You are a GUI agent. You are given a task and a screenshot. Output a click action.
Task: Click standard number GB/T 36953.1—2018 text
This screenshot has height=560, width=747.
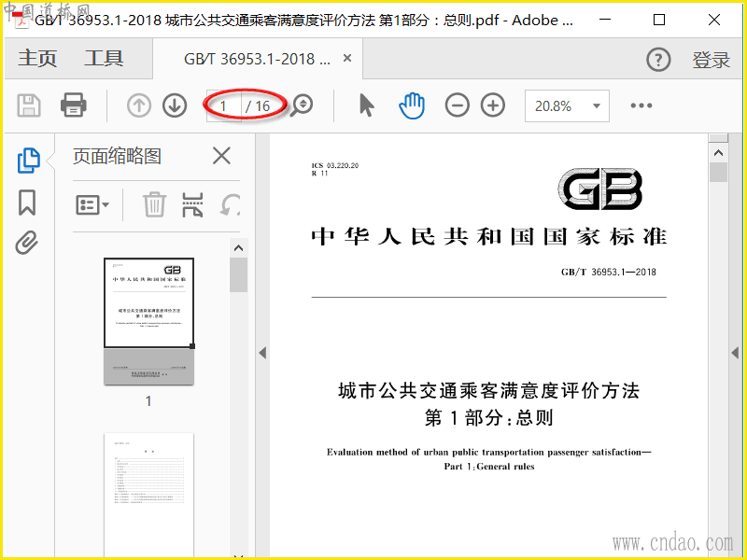[x=609, y=272]
